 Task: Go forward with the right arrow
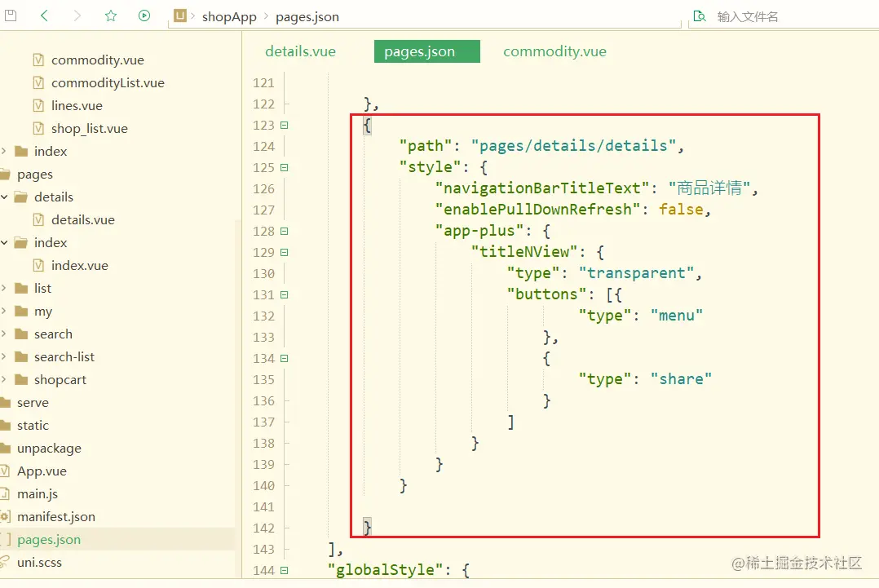click(x=77, y=15)
